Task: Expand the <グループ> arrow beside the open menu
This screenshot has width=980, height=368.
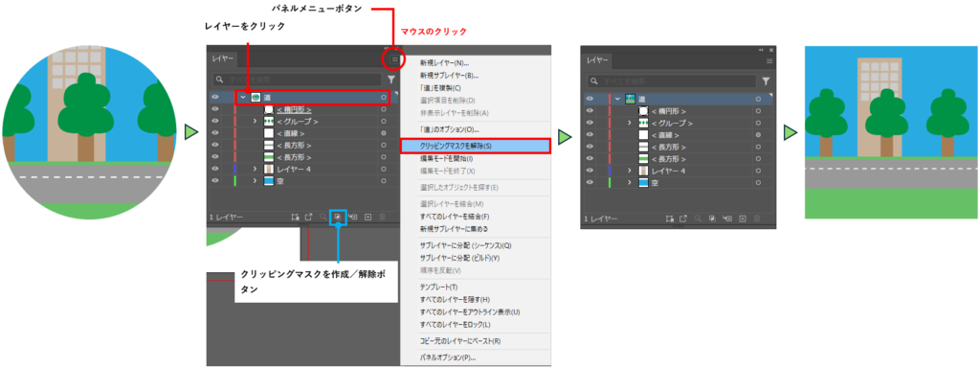Action: 255,122
